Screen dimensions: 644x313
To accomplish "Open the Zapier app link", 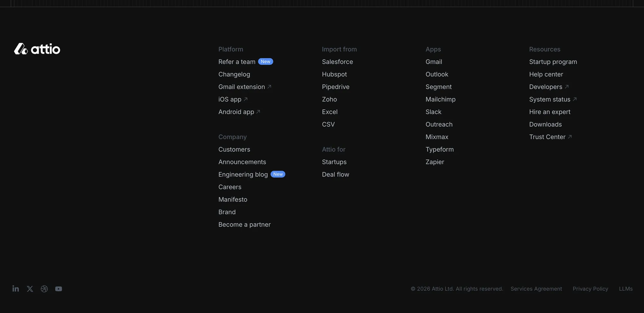I will pyautogui.click(x=435, y=162).
